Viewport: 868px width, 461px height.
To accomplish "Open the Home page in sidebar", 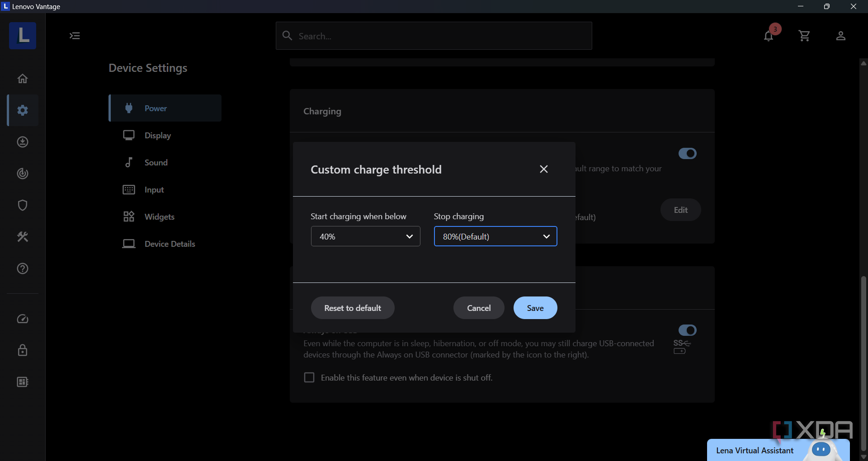I will coord(23,79).
